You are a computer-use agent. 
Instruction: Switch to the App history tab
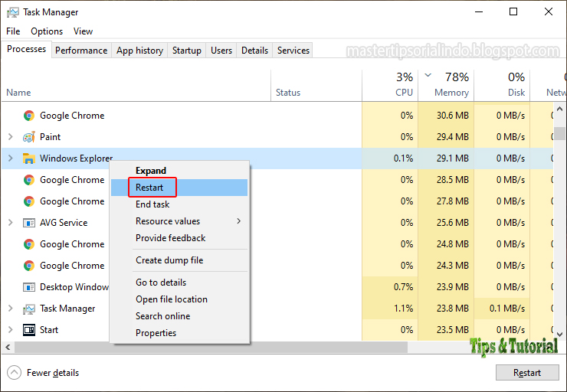[x=139, y=51]
